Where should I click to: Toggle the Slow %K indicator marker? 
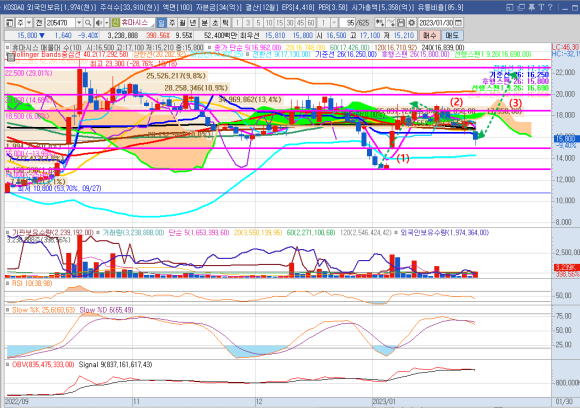point(8,310)
